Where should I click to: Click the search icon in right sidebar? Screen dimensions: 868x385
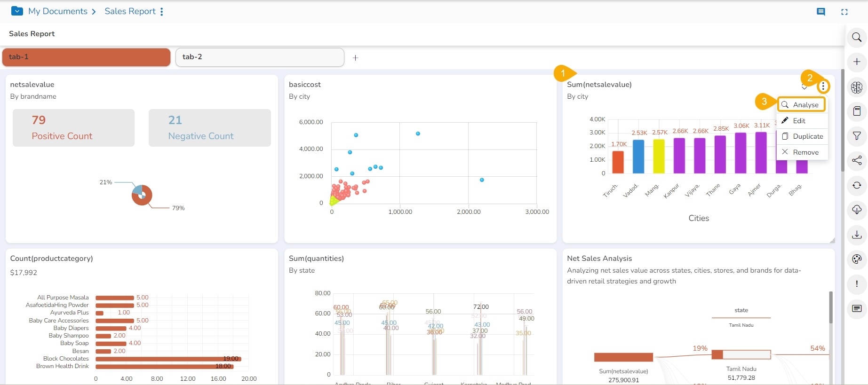point(857,37)
